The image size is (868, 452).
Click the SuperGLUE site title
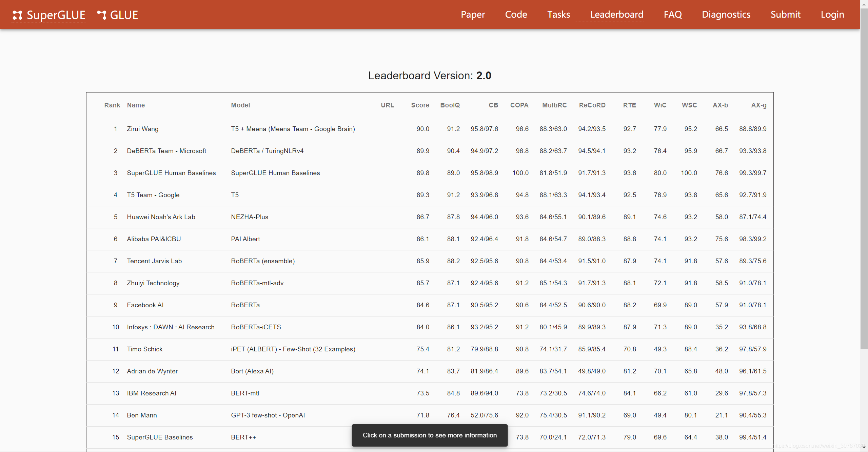pos(56,15)
